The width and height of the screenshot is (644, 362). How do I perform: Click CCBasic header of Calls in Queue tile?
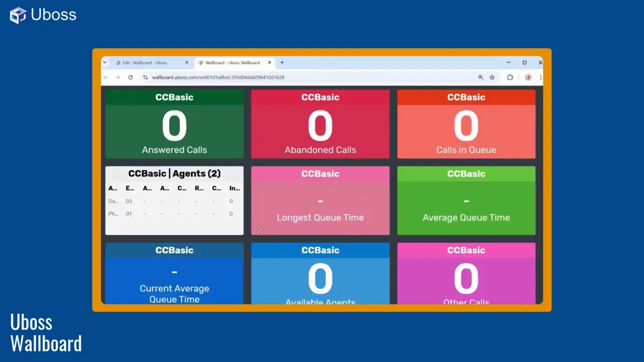point(466,97)
